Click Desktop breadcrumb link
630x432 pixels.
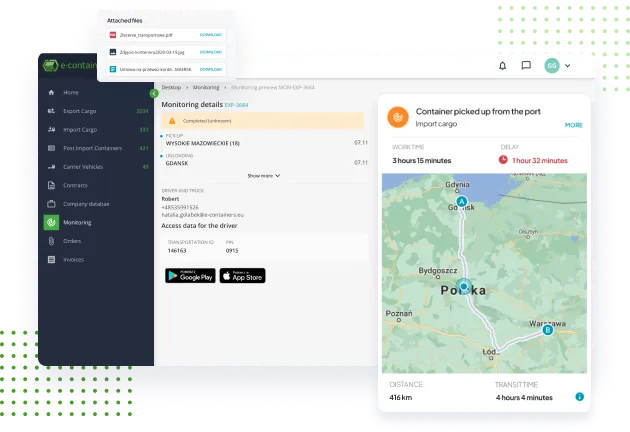click(171, 87)
